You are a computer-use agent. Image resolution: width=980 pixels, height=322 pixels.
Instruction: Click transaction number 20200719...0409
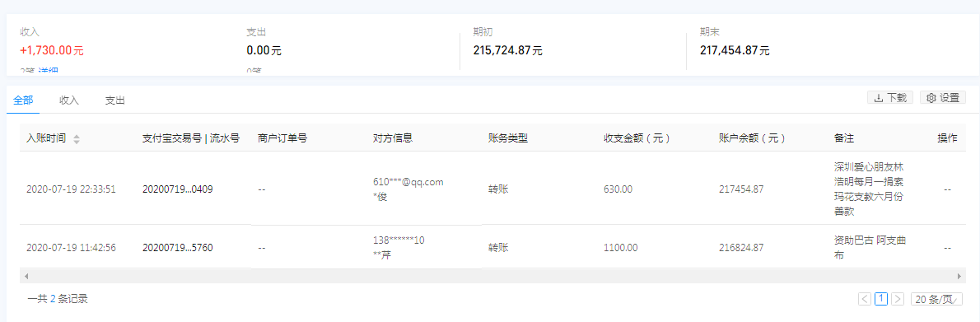tap(178, 189)
